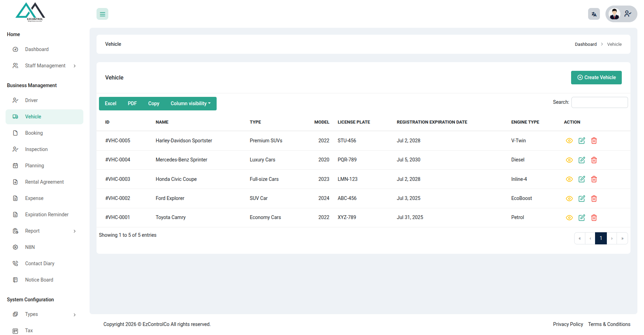The width and height of the screenshot is (644, 335).
Task: Open Inspection from the sidebar
Action: coord(44,149)
